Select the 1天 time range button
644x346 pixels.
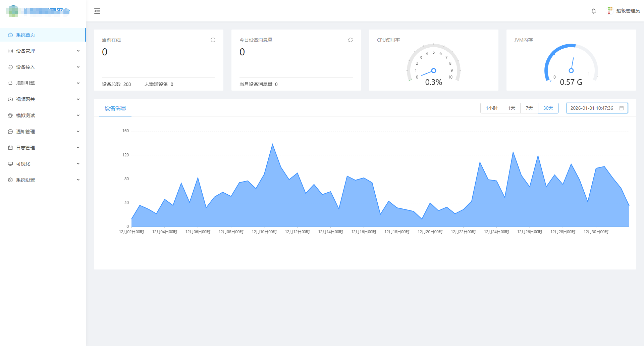click(512, 108)
